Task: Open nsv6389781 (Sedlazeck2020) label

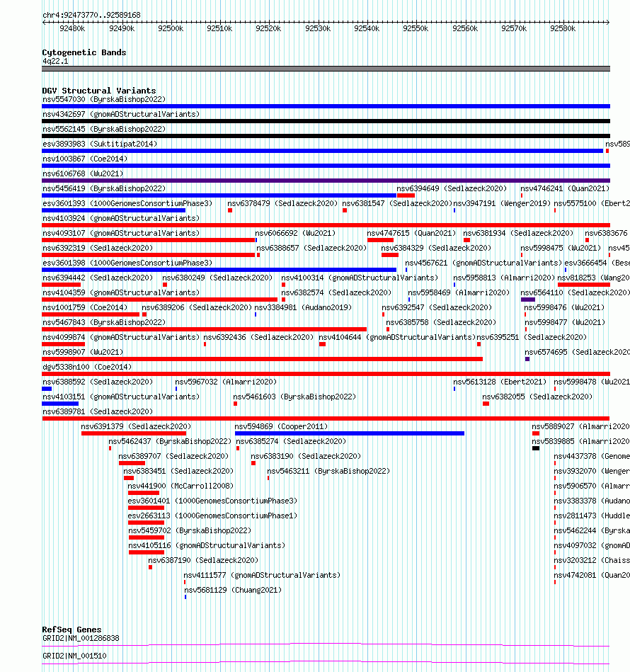Action: [x=98, y=412]
